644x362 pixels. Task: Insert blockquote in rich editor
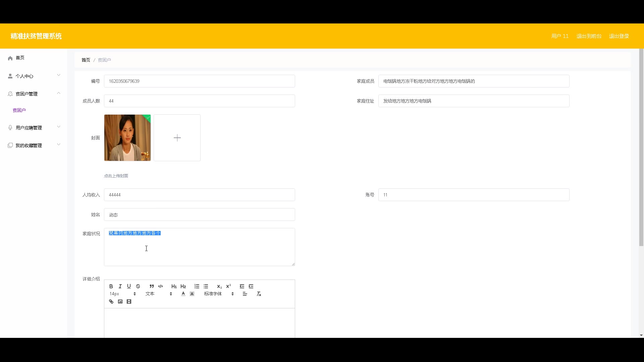(152, 286)
